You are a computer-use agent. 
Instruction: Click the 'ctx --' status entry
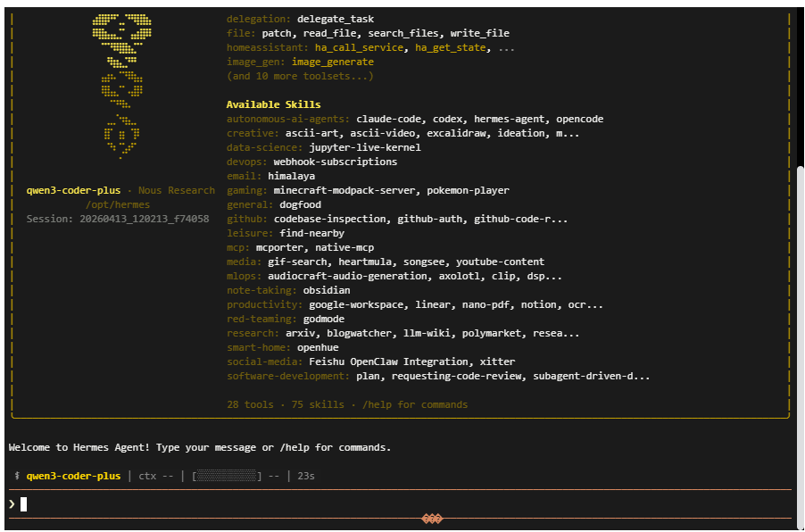point(156,476)
